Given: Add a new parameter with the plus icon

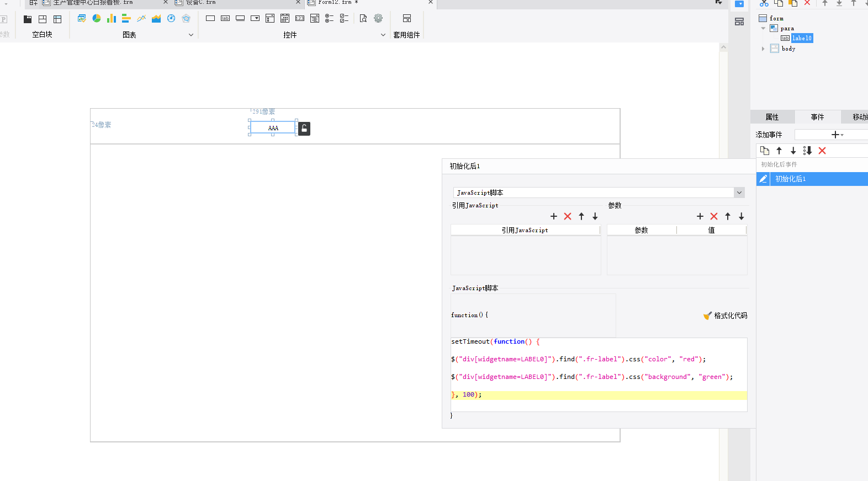Looking at the screenshot, I should [700, 216].
